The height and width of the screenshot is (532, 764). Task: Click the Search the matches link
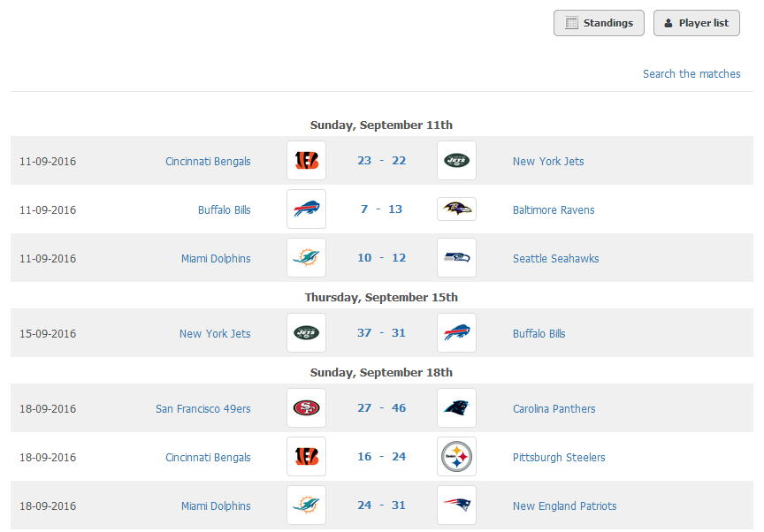click(691, 74)
